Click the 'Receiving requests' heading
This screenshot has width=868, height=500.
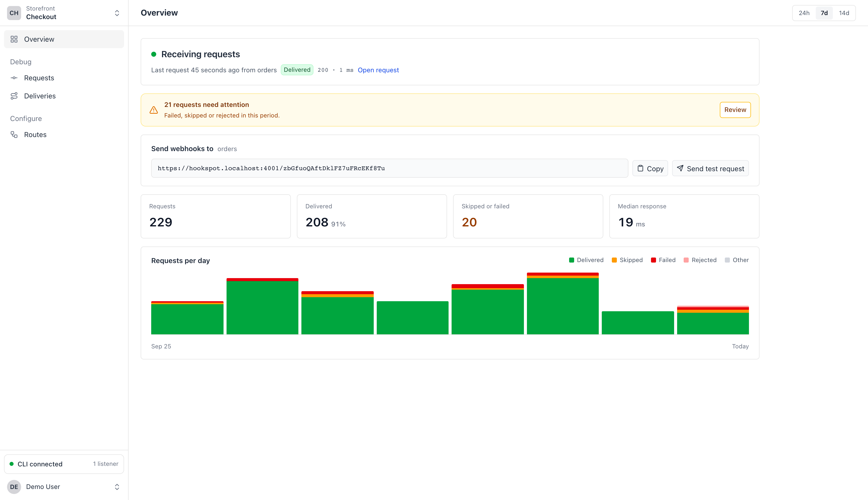pyautogui.click(x=200, y=54)
